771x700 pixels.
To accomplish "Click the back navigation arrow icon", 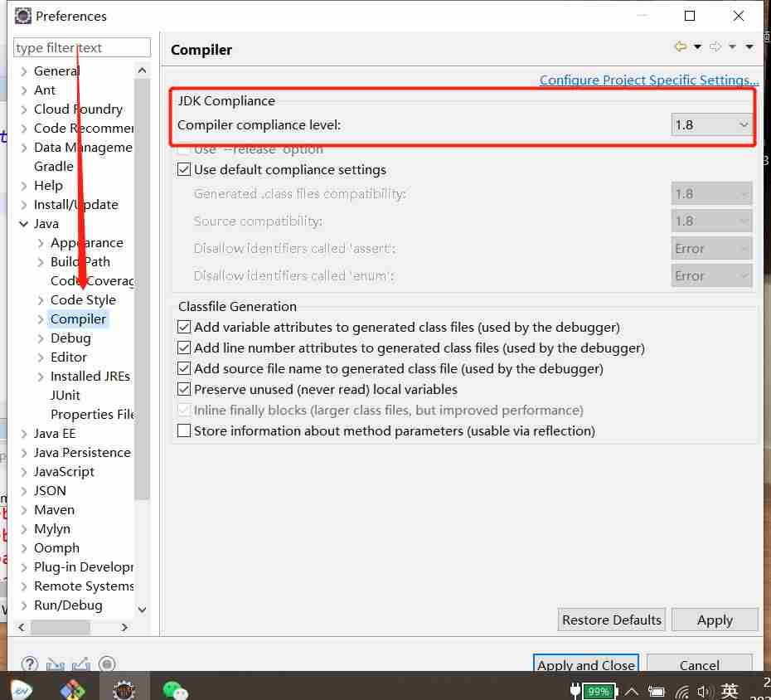I will coord(681,46).
